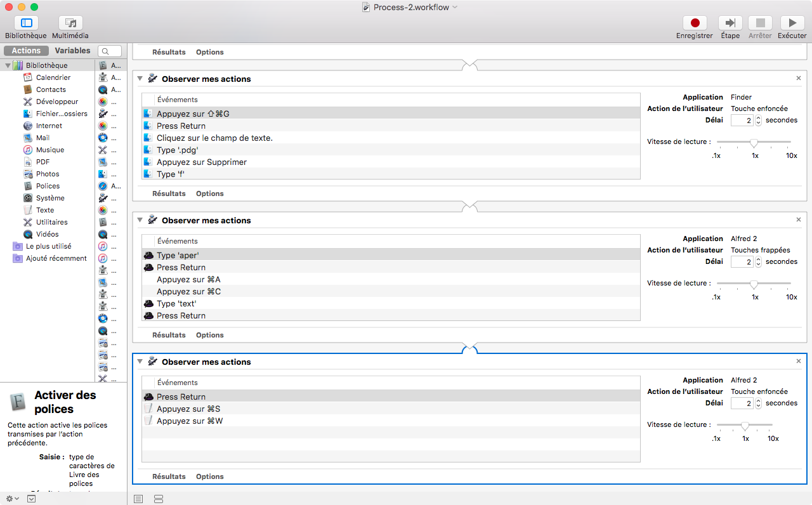Hide the description panel at bottom left

point(31,499)
